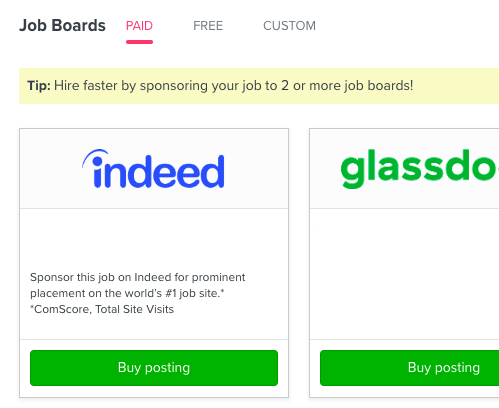Viewport: 499px width, 408px height.
Task: Click the ComScore Total Site Visits footnote
Action: point(102,309)
